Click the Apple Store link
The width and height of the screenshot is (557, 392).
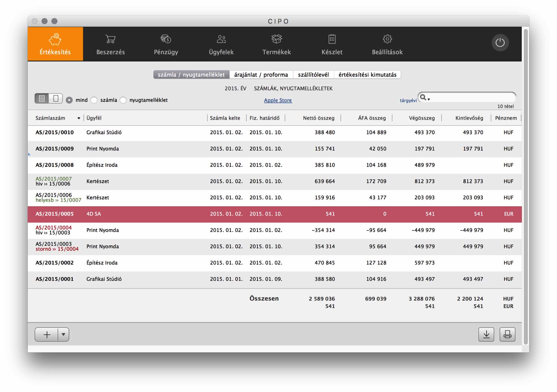tap(278, 100)
